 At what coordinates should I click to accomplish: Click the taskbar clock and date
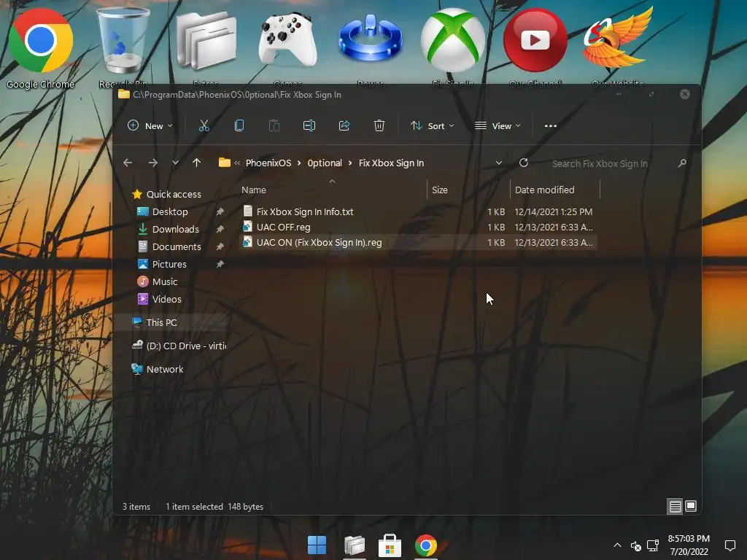click(689, 545)
